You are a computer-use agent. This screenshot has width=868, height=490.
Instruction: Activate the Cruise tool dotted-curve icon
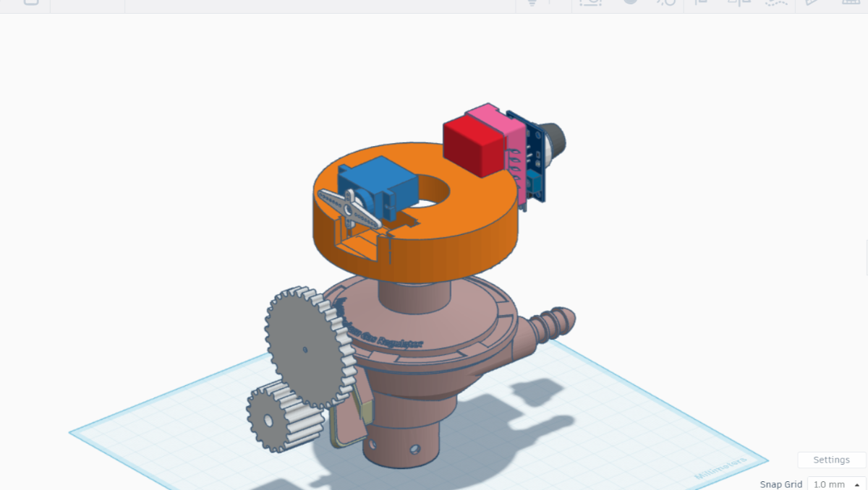pyautogui.click(x=776, y=3)
